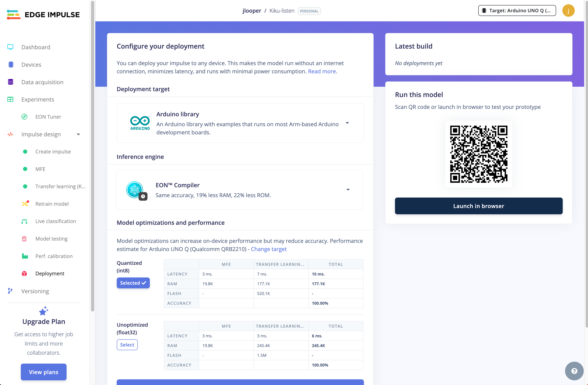Click the Perf. calibration chart icon
Screen dimensions: 588x385
[x=25, y=256]
